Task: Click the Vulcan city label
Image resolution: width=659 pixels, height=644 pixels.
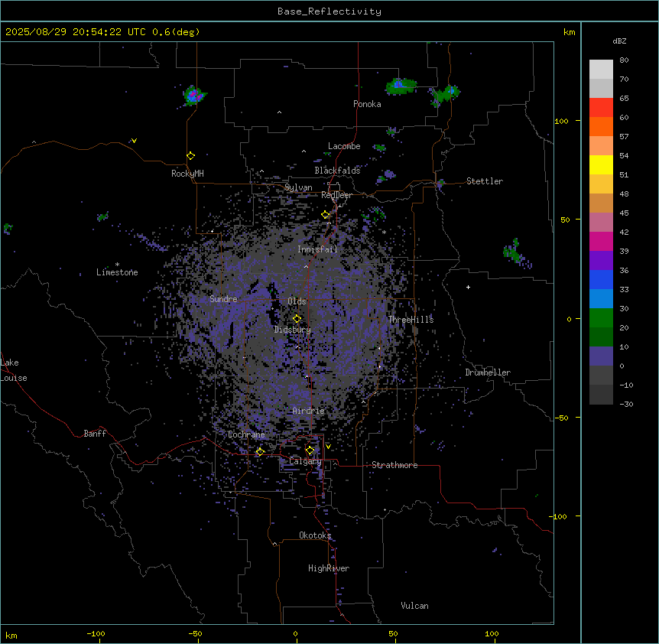Action: [414, 606]
